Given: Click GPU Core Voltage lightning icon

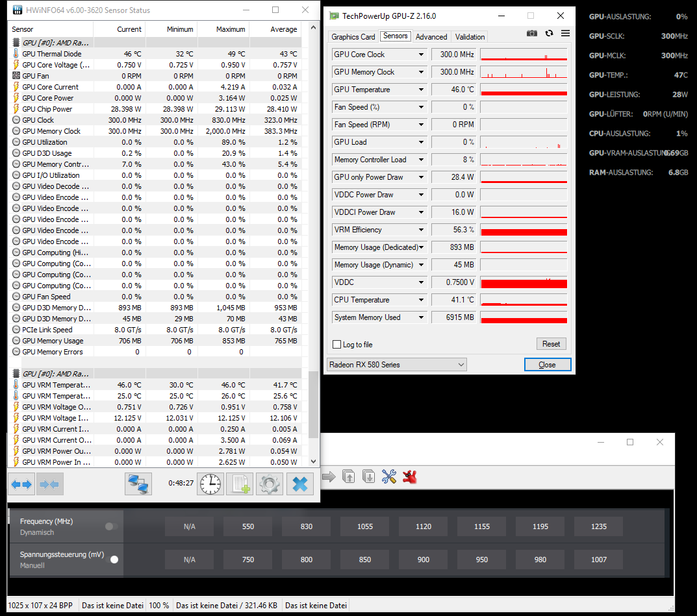Looking at the screenshot, I should click(x=16, y=65).
